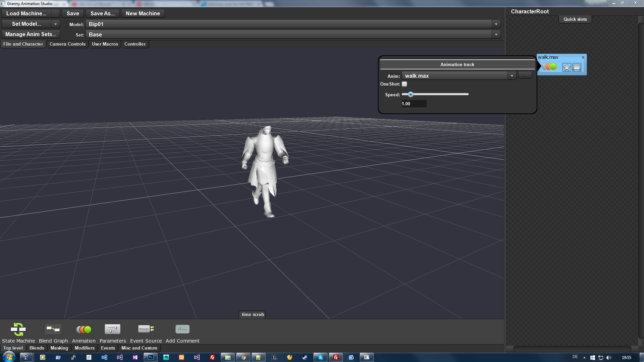Open Google Chrome from the taskbar
This screenshot has width=644, height=362.
[x=243, y=357]
